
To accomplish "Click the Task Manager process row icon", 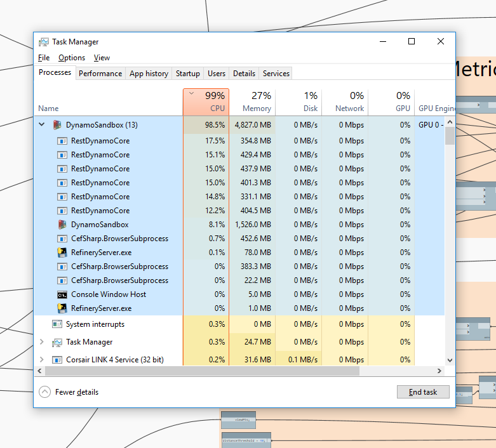I will (x=57, y=342).
